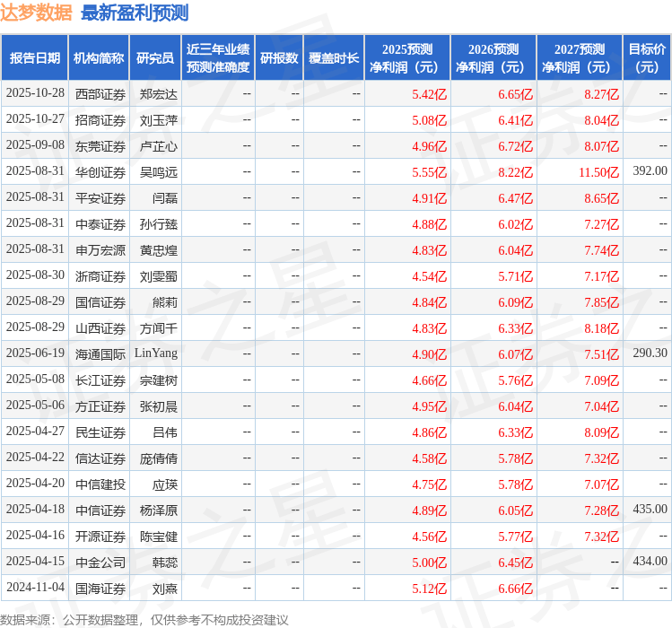
Task: Select date cell 2025-05-08
Action: (35, 379)
